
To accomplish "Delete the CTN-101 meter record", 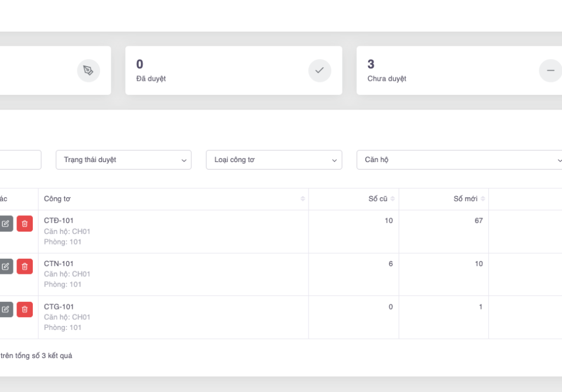I will pyautogui.click(x=25, y=266).
